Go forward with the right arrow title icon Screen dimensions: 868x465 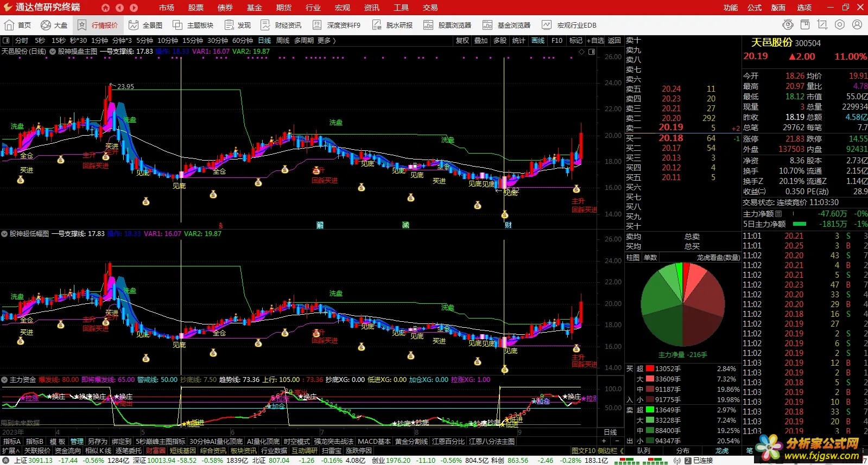coord(134,8)
